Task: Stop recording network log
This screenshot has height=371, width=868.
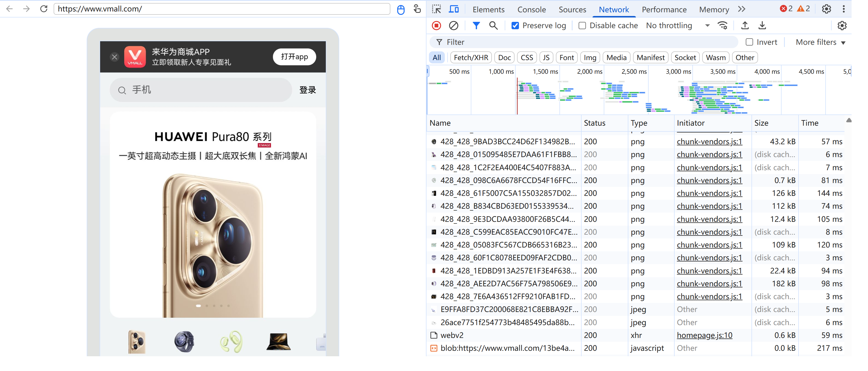Action: pos(436,26)
